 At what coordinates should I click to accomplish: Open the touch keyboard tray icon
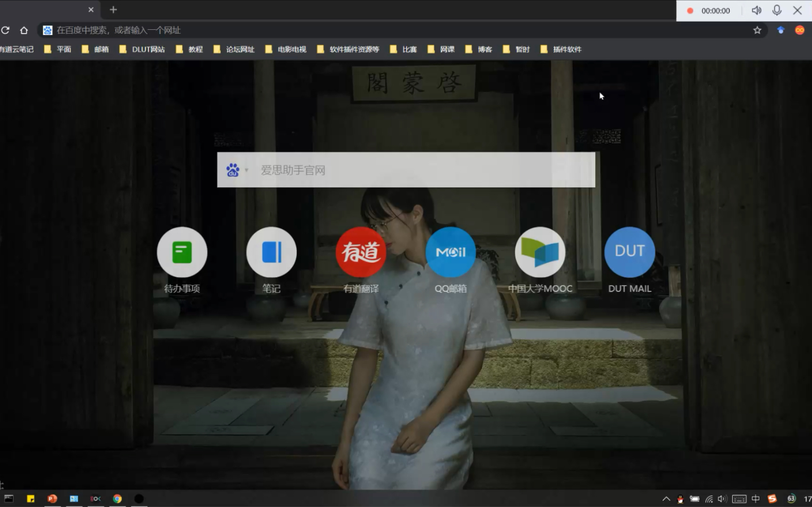click(739, 499)
